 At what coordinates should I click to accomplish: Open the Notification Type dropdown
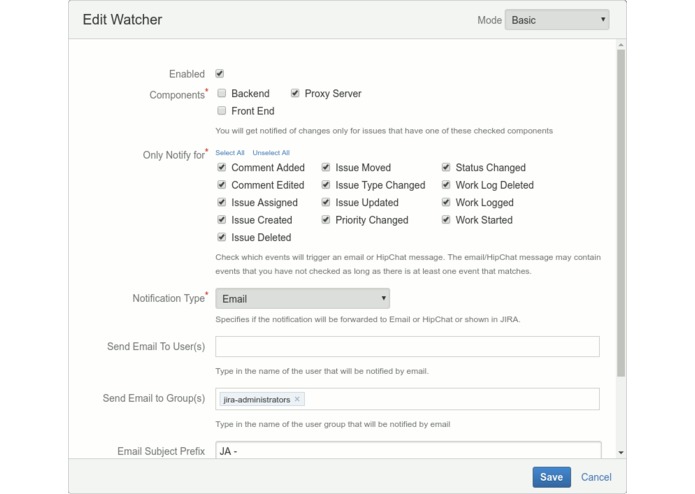(x=302, y=299)
